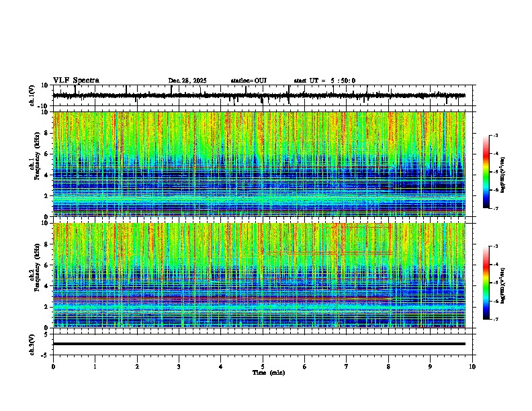The image size is (532, 411).
Task: Click the "Time (min)" x-axis label
Action: (x=269, y=373)
